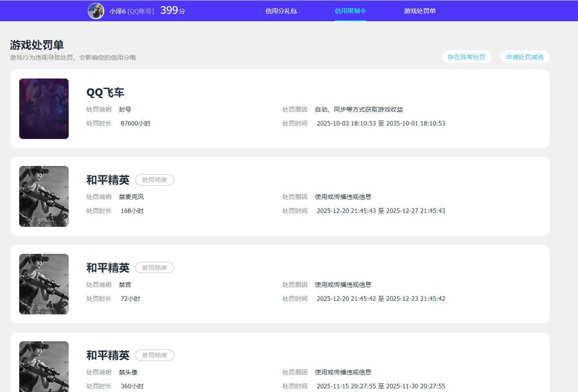
Task: Switch to the 游戏处罚单 tab
Action: coord(420,11)
